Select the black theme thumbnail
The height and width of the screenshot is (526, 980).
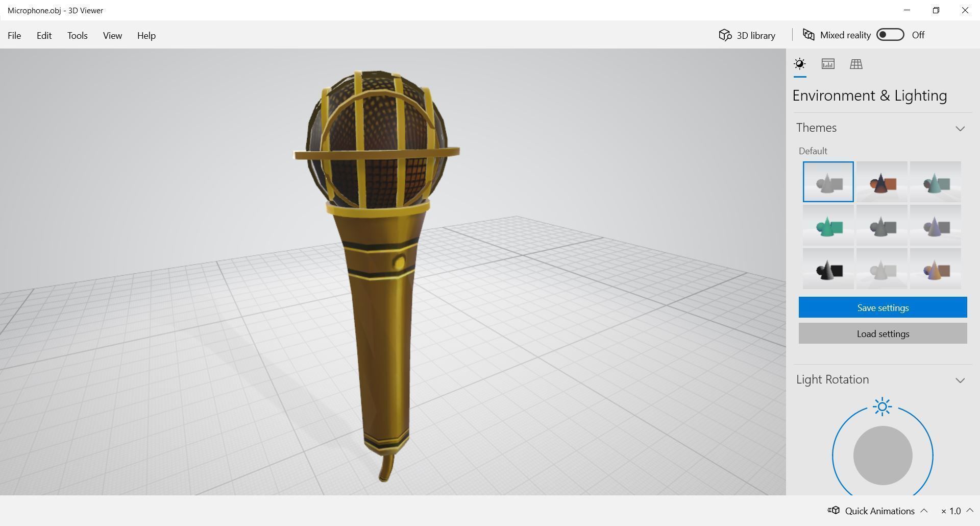click(828, 269)
